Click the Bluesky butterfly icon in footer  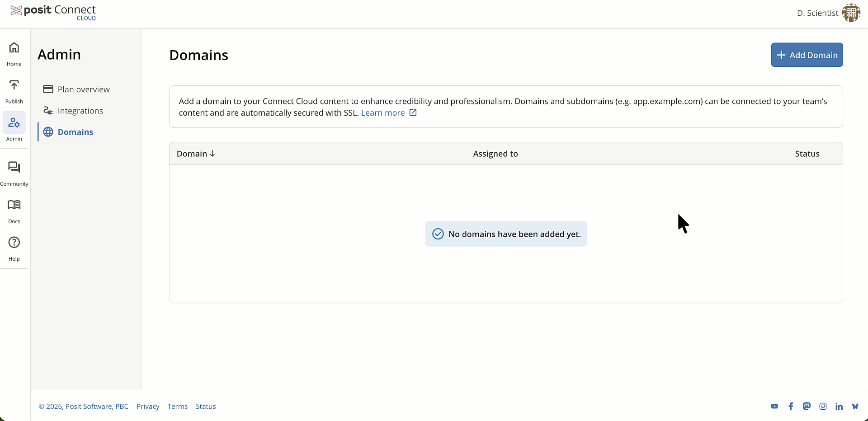point(855,407)
